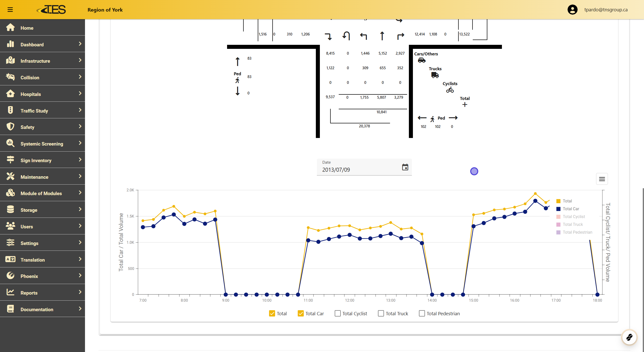Enable the Total Cyclist checkbox
Viewport: 644px width, 352px height.
point(338,313)
